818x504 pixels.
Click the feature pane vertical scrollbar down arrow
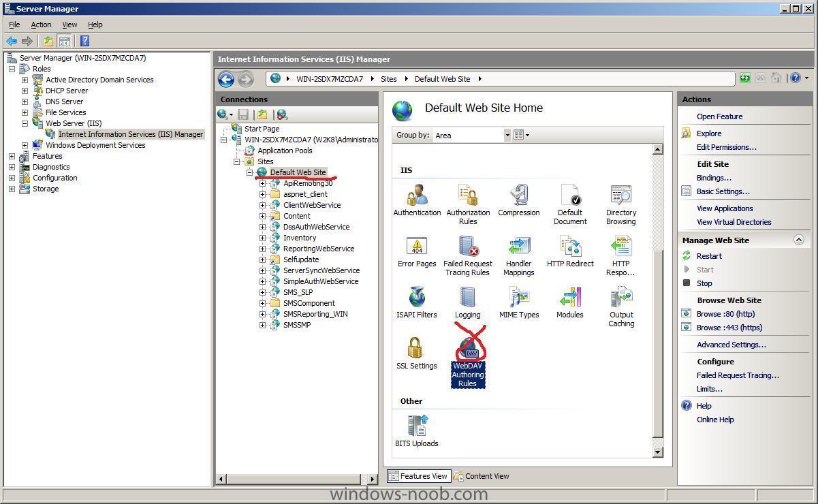[x=657, y=452]
